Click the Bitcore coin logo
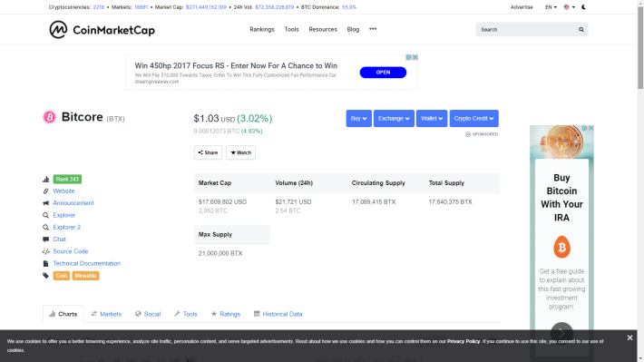 pos(49,118)
